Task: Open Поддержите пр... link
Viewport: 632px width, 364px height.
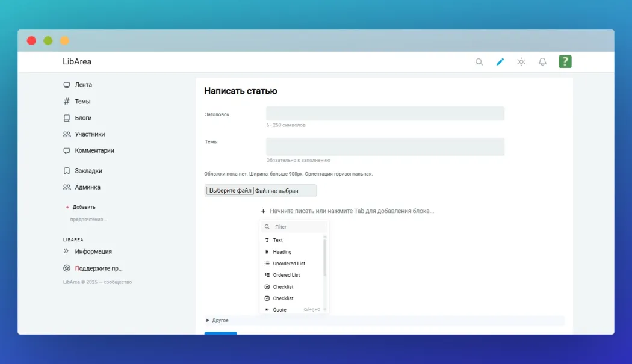Action: click(x=98, y=268)
